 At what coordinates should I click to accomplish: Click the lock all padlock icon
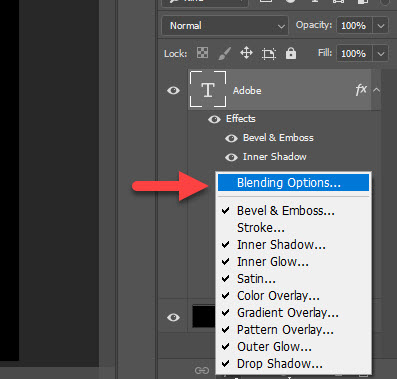point(291,53)
